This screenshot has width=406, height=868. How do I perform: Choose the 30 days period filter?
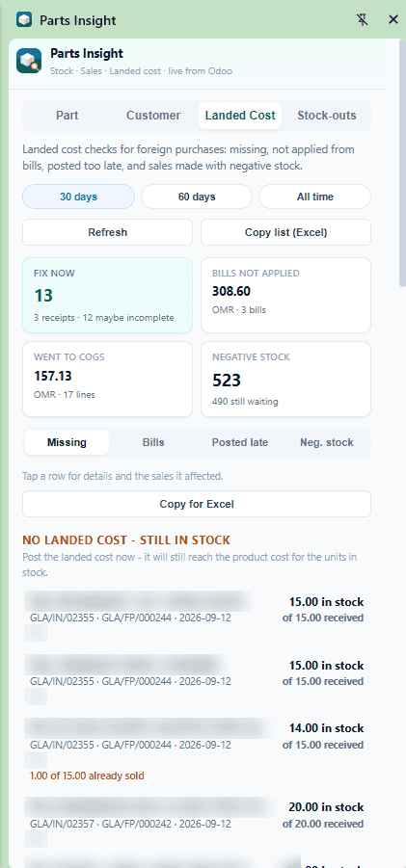point(79,197)
